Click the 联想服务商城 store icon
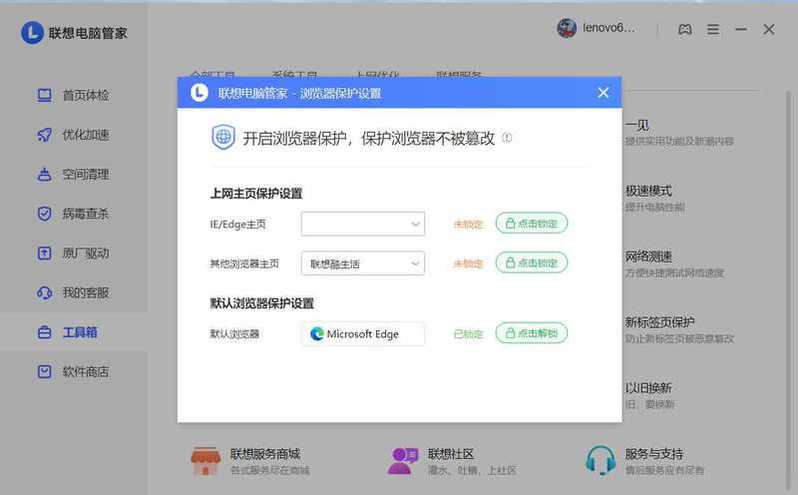 click(206, 461)
